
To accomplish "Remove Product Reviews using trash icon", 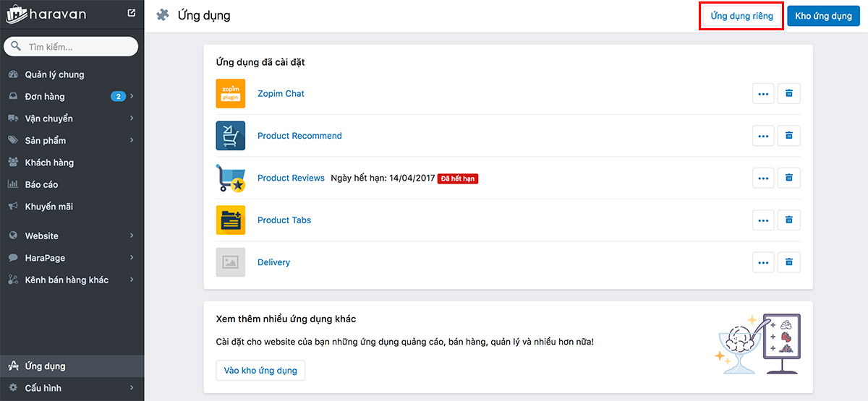I will point(789,178).
